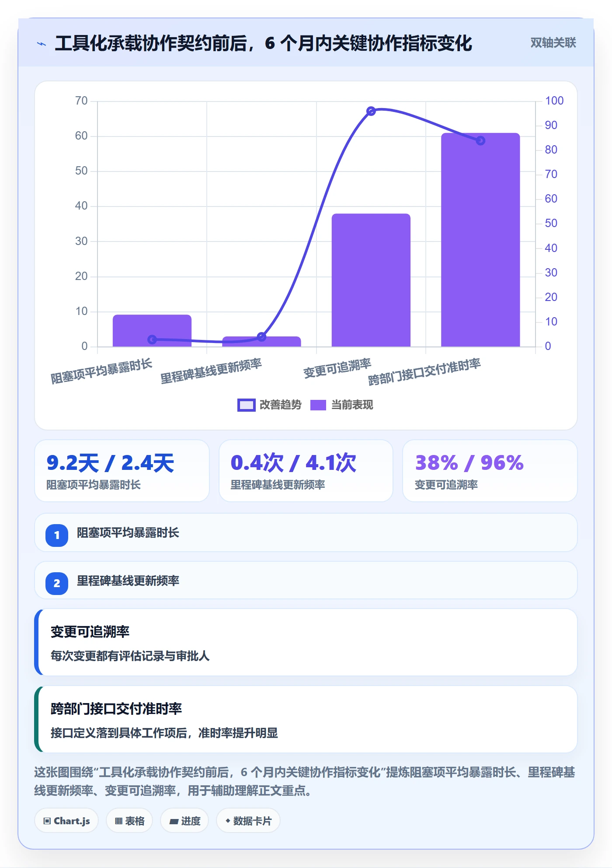Click the x-axis label 变更可追溯率
The image size is (612, 868).
click(x=337, y=368)
